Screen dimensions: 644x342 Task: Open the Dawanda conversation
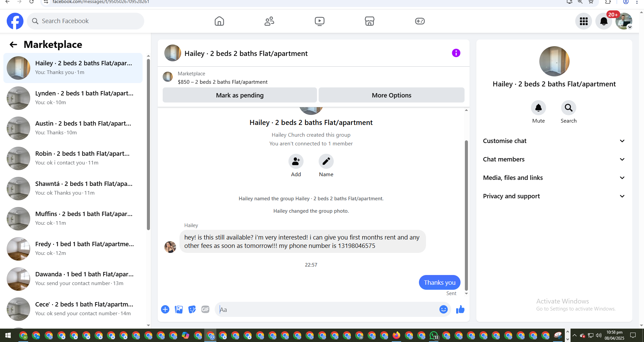73,279
